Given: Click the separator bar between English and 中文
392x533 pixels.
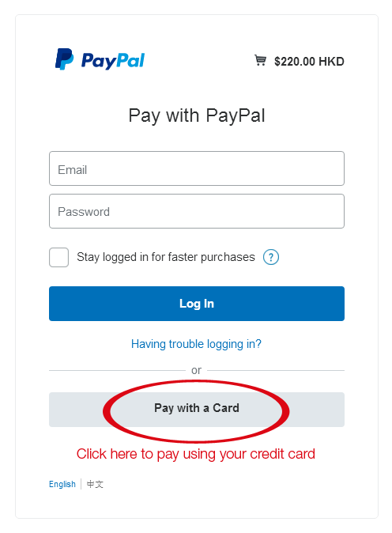Looking at the screenshot, I should click(81, 484).
